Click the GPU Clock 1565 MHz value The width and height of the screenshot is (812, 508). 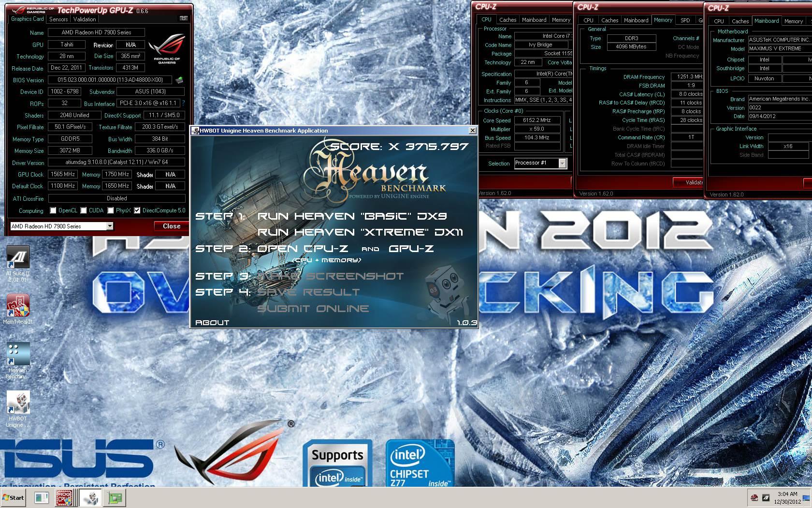click(x=62, y=174)
